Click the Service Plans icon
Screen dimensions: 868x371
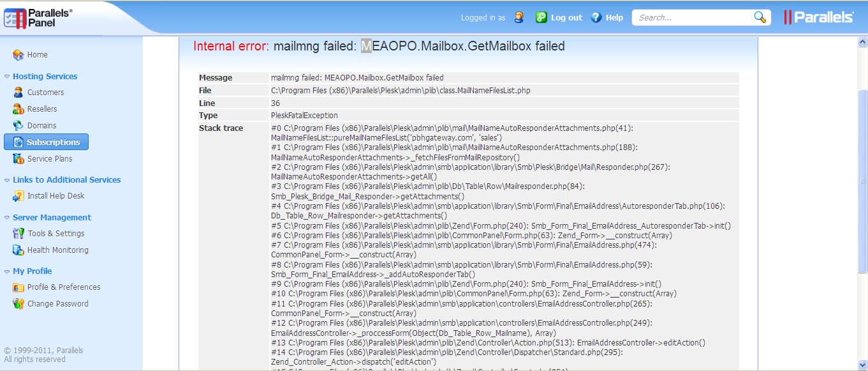coord(18,159)
